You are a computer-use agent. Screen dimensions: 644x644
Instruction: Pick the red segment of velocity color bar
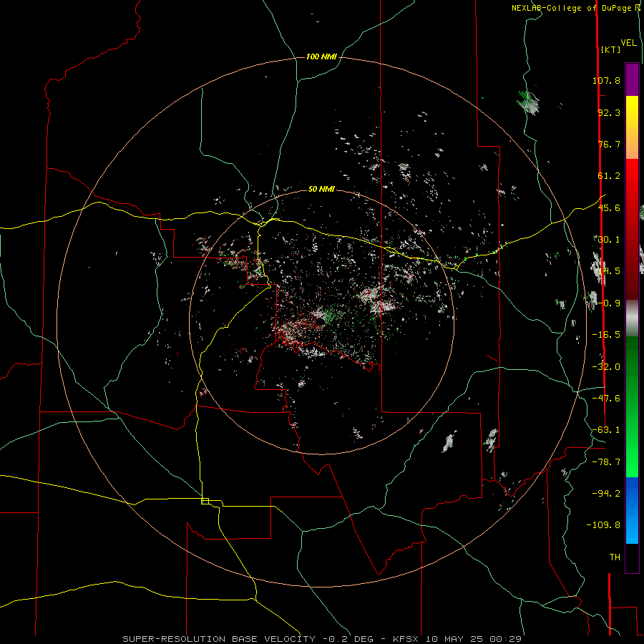(632, 229)
